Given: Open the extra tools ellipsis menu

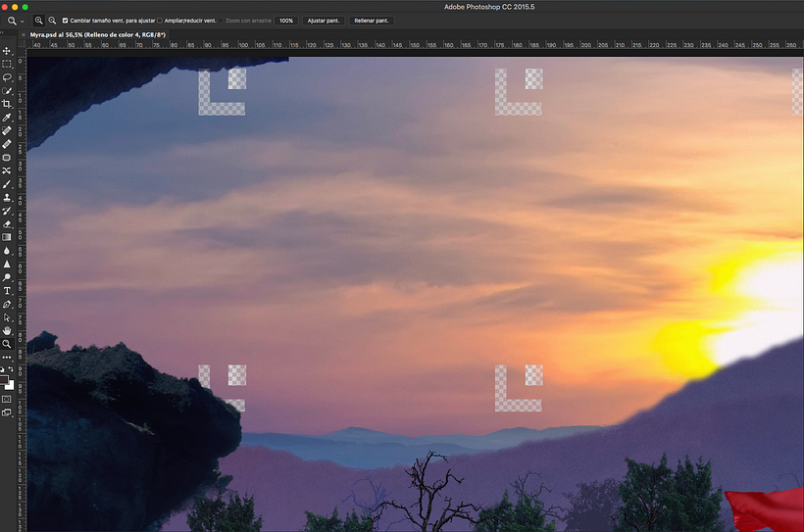Looking at the screenshot, I should [7, 358].
